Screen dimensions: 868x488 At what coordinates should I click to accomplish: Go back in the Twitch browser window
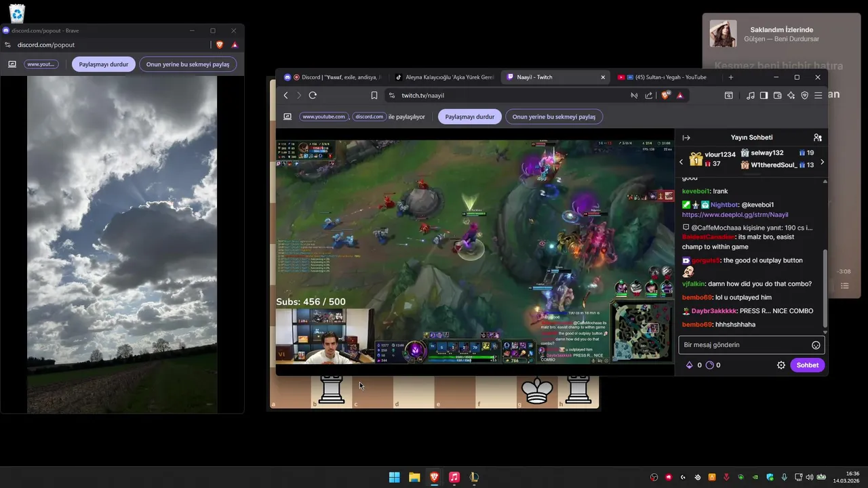[x=285, y=96]
